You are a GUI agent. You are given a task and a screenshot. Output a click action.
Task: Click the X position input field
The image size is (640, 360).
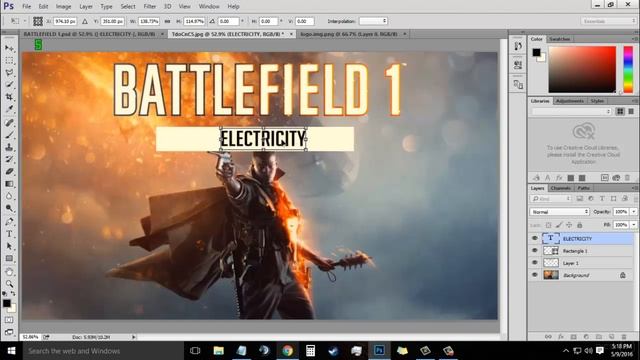tap(65, 21)
